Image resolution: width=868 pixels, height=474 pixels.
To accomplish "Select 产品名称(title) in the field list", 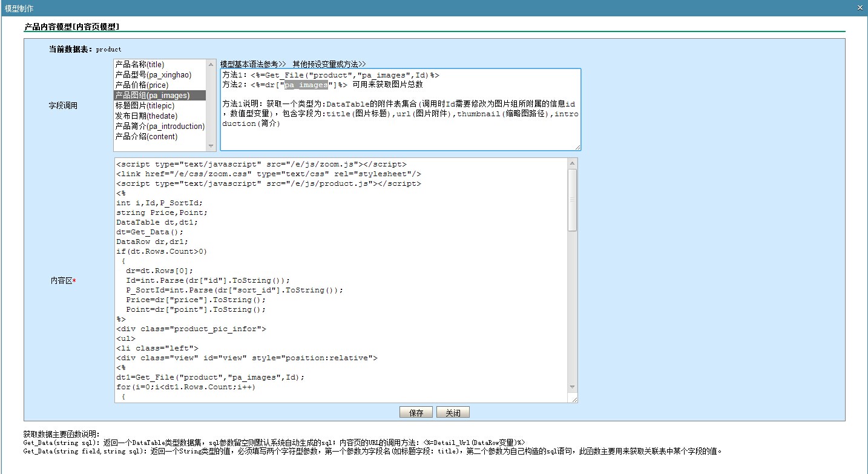I will point(140,64).
